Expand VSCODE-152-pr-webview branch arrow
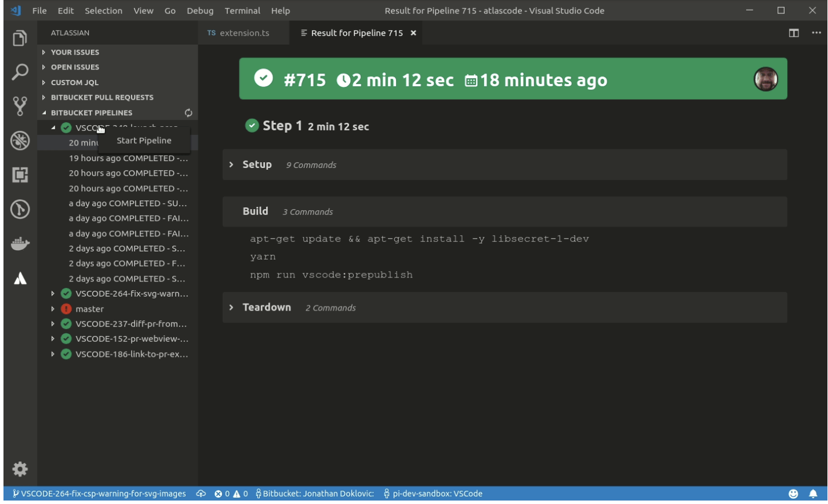 click(53, 339)
